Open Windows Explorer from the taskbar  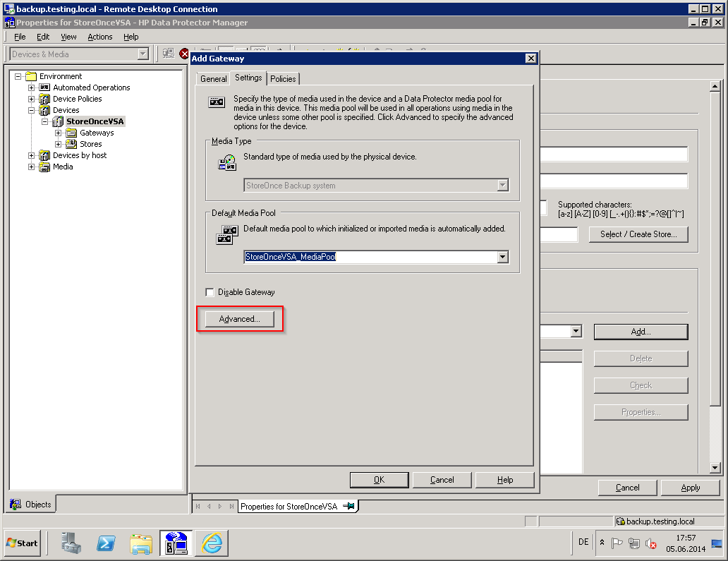(x=141, y=543)
